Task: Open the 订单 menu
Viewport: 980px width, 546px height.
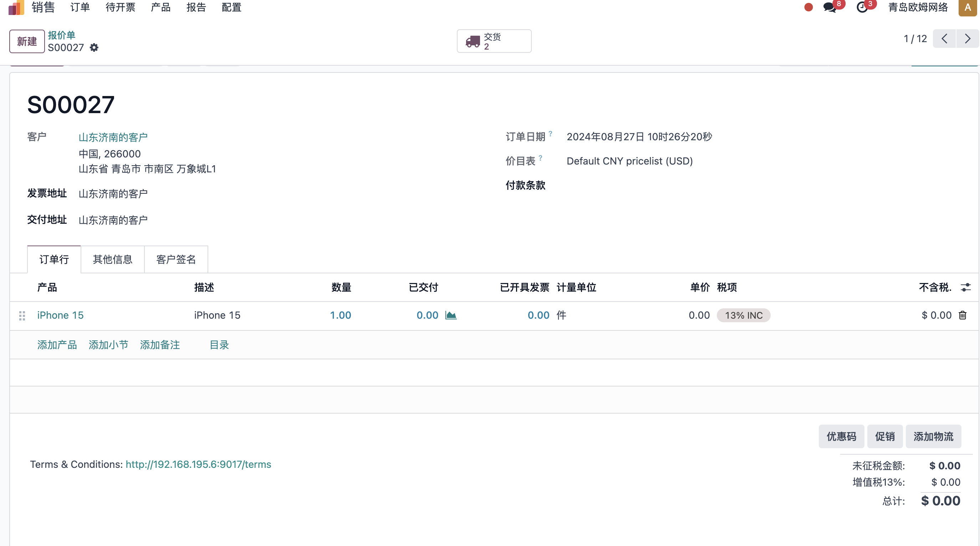Action: (80, 7)
